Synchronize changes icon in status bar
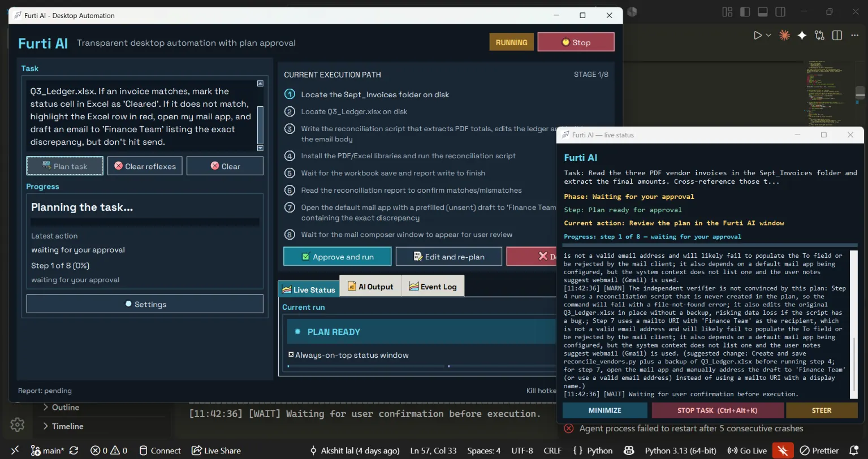The width and height of the screenshot is (868, 459). (74, 451)
